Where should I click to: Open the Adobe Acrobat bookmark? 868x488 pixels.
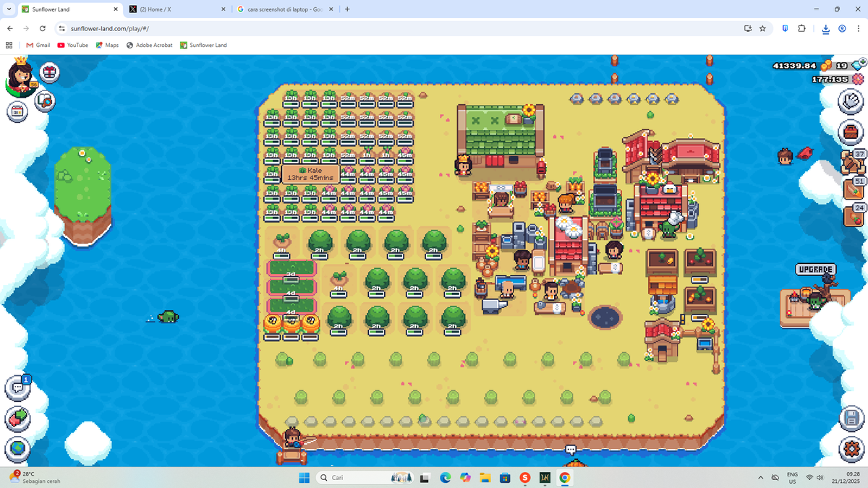click(x=149, y=45)
